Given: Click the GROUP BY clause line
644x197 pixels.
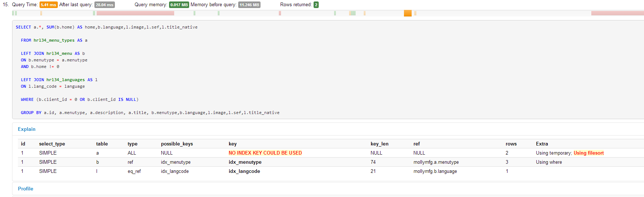Looking at the screenshot, I should (150, 113).
